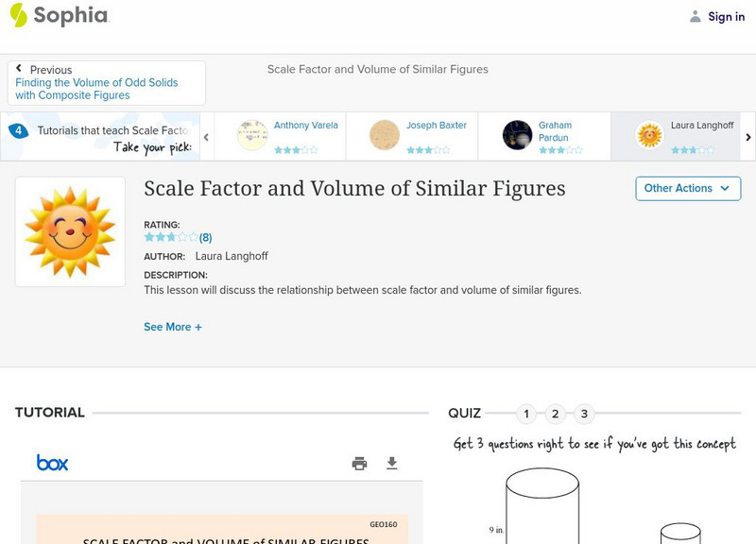Jump to quiz question 3
This screenshot has height=544, width=756.
(x=585, y=414)
